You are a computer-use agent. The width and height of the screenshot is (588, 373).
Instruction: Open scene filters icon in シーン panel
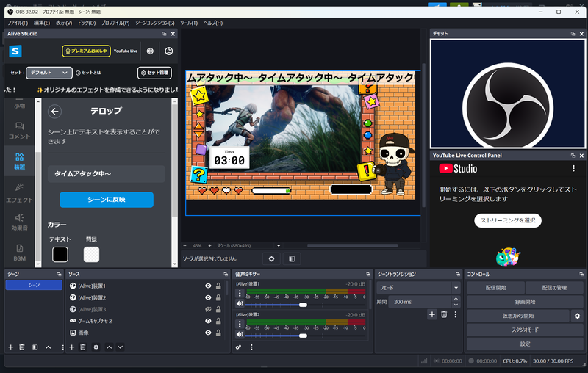coord(35,347)
